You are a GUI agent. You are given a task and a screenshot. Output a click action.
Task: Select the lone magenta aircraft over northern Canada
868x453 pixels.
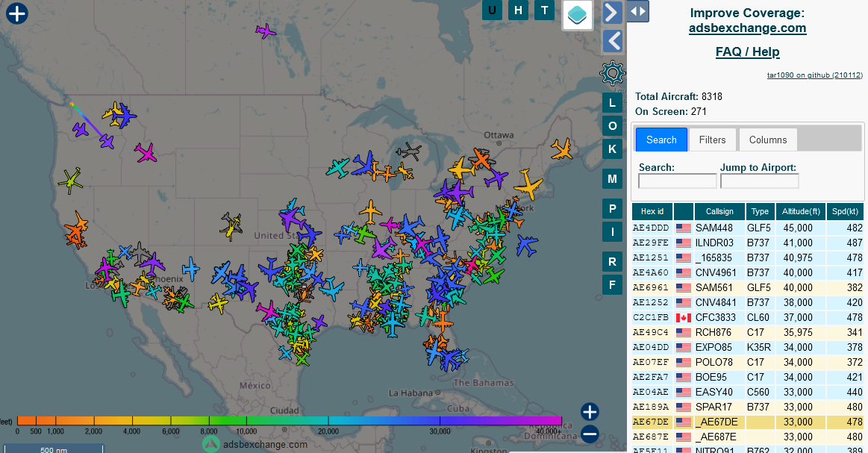click(266, 31)
